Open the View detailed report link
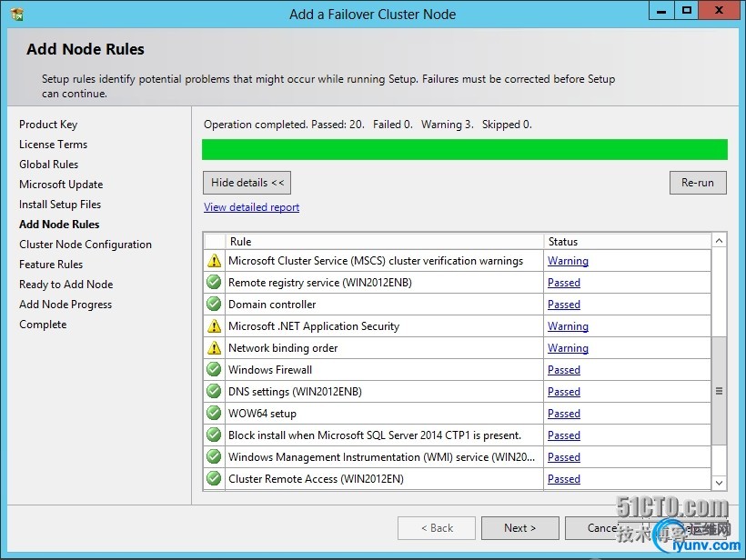 [x=251, y=207]
